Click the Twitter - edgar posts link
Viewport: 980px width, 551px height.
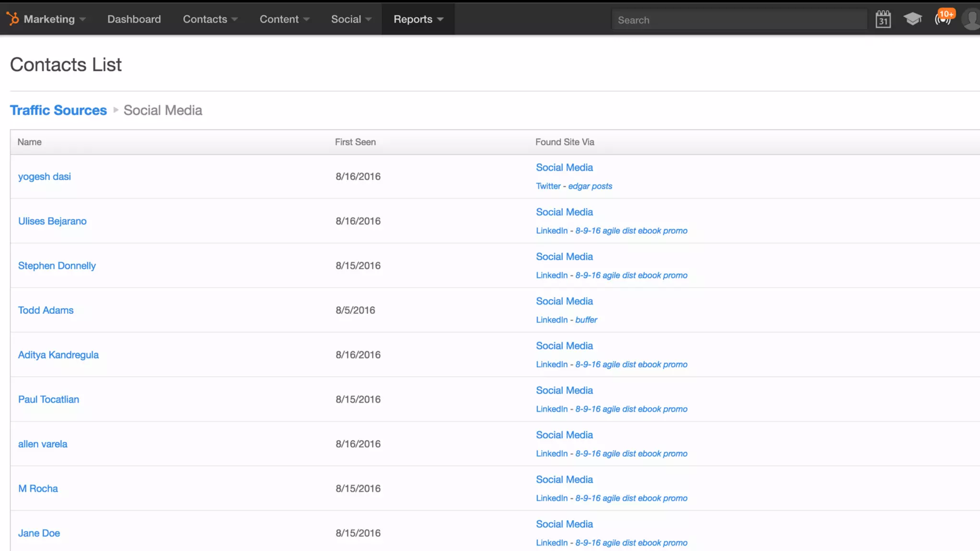pos(574,186)
